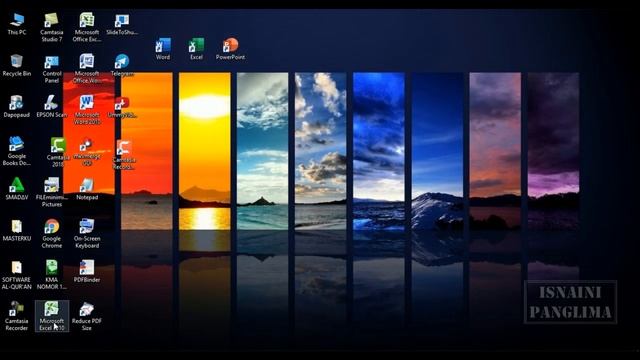Launch the Google Chrome shortcut

coord(51,233)
